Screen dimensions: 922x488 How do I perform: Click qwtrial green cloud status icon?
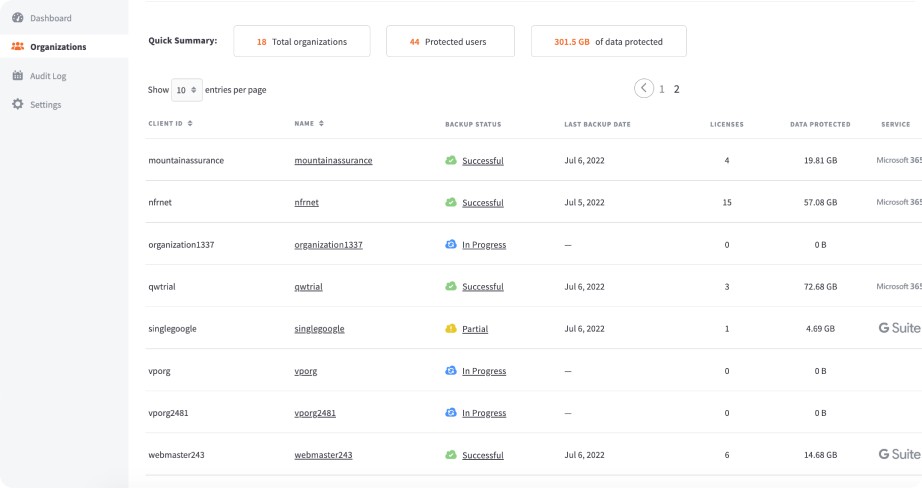click(x=450, y=286)
